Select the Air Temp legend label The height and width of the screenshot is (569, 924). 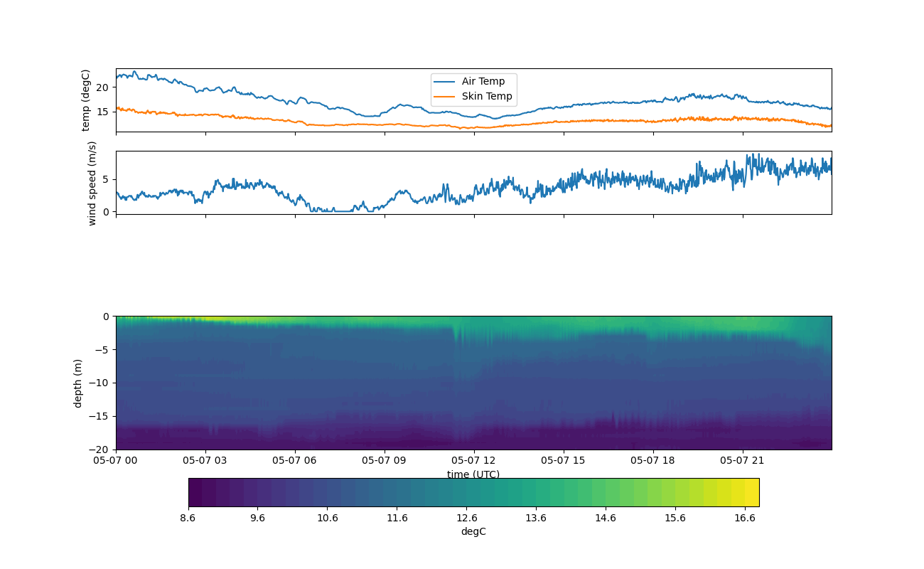point(483,82)
